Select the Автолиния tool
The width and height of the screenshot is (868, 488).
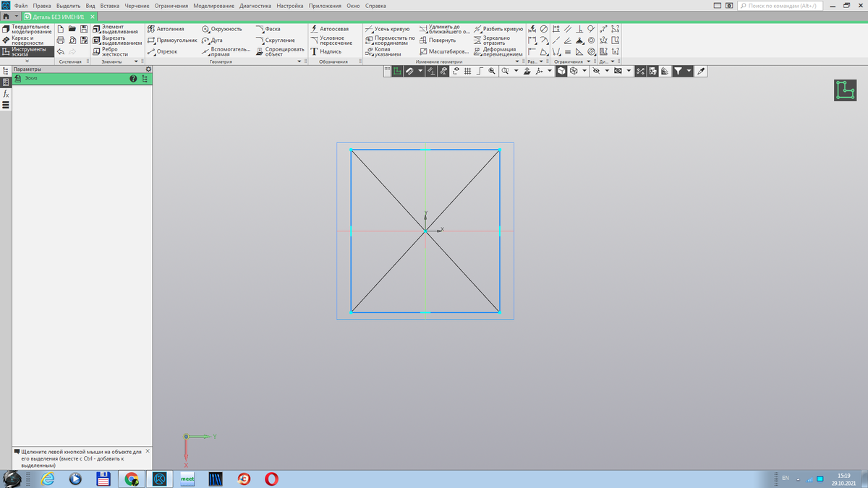coord(166,29)
